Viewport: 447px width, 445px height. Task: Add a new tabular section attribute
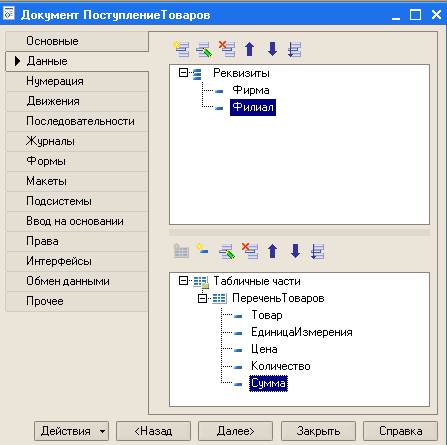click(202, 250)
